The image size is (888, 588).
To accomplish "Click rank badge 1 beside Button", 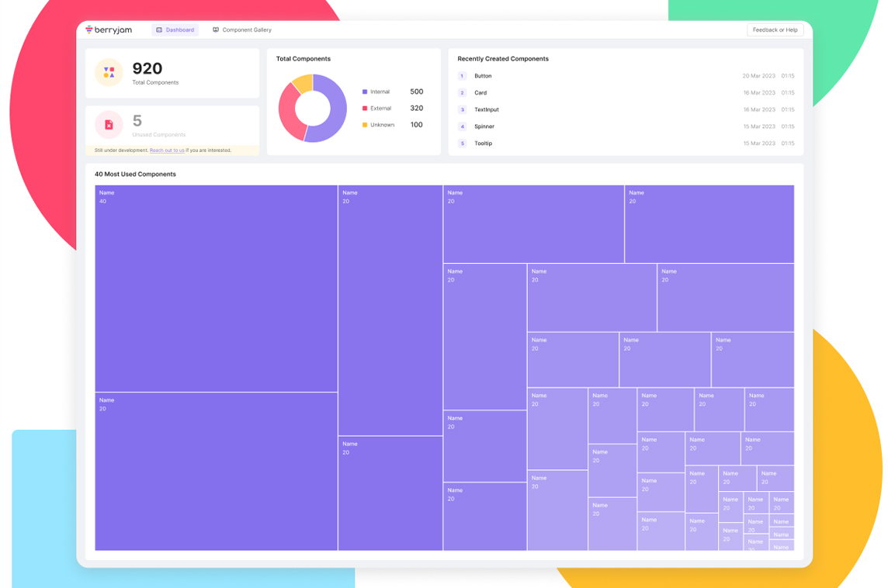I will click(x=462, y=76).
